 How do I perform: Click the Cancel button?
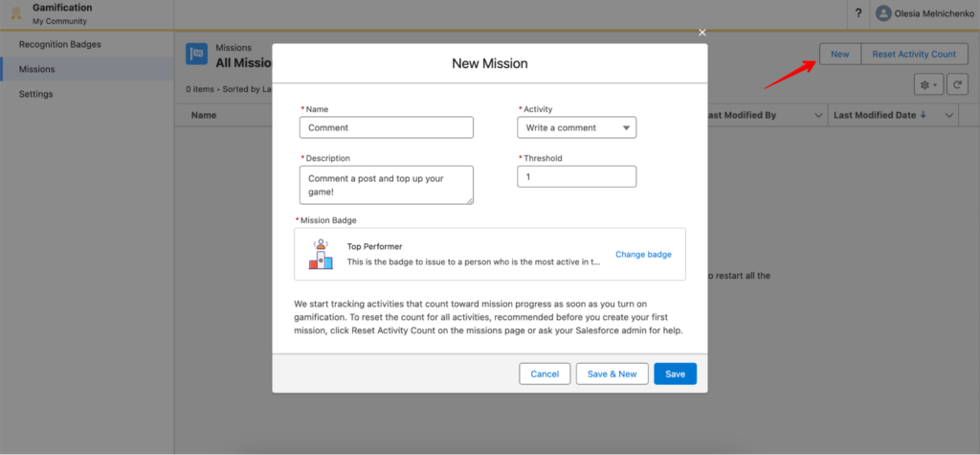coord(545,374)
